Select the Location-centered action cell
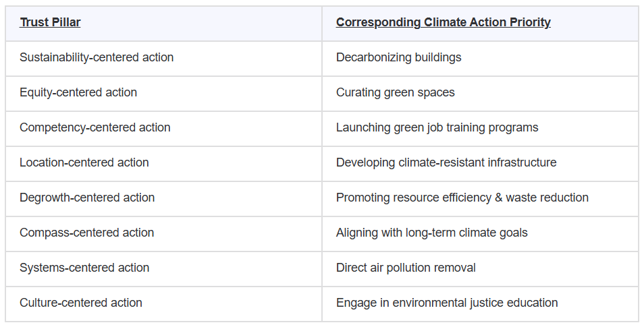This screenshot has height=327, width=644. tap(84, 162)
